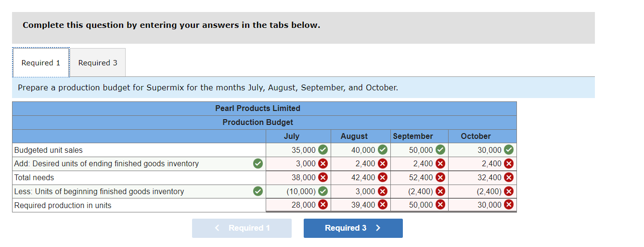
Task: Select the August budgeted unit sales field 40,000
Action: click(x=361, y=150)
